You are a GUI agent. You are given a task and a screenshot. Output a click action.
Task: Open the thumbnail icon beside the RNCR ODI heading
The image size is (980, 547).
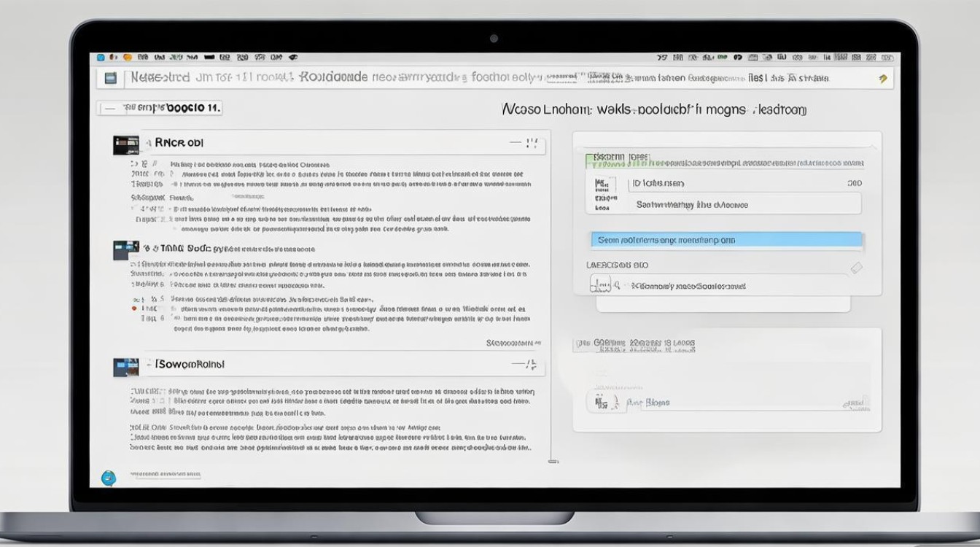pyautogui.click(x=125, y=144)
